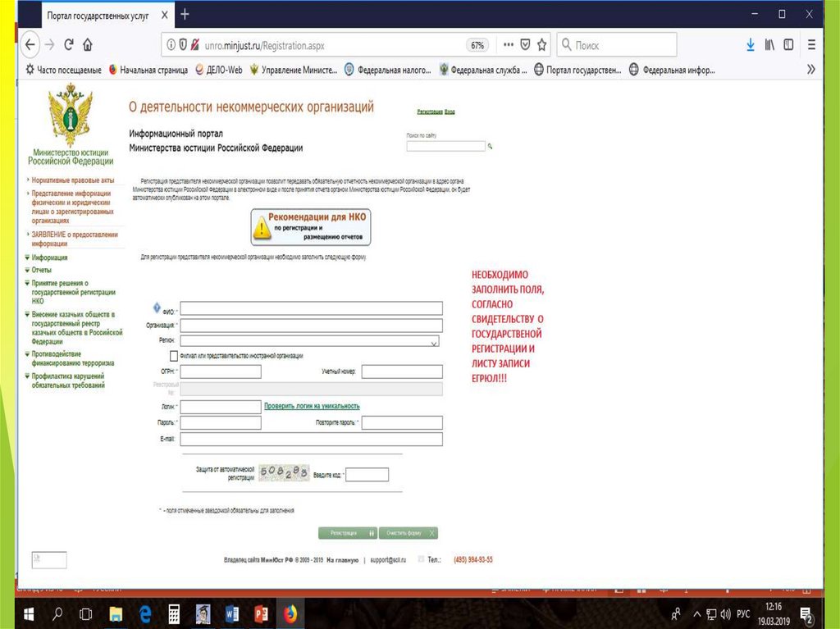Screen dimensions: 840x629
Task: Open the ДЕЛО-Web bookmark
Action: (218, 70)
